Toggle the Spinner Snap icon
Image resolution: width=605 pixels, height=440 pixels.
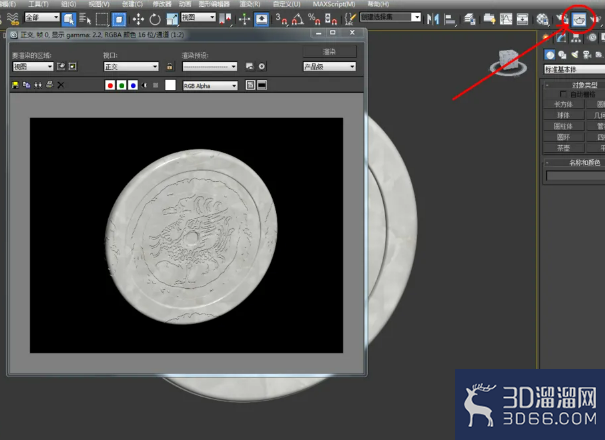point(331,19)
